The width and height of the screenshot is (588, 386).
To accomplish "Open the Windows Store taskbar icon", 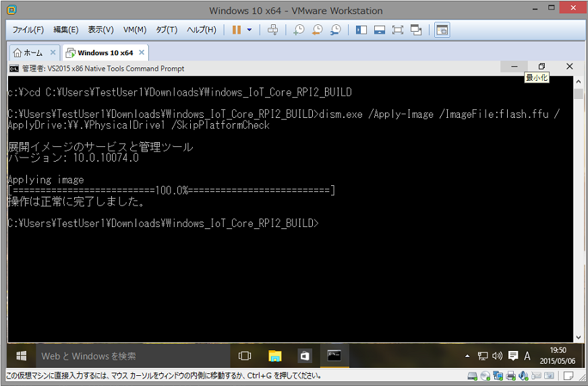I will point(305,356).
